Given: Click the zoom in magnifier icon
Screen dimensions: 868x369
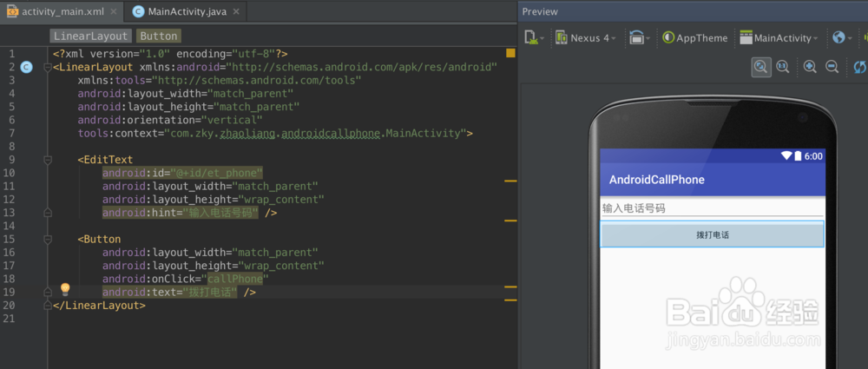Looking at the screenshot, I should (x=810, y=67).
